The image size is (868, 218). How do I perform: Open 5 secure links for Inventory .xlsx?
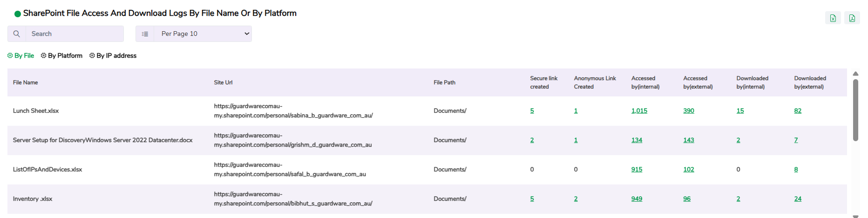(532, 199)
